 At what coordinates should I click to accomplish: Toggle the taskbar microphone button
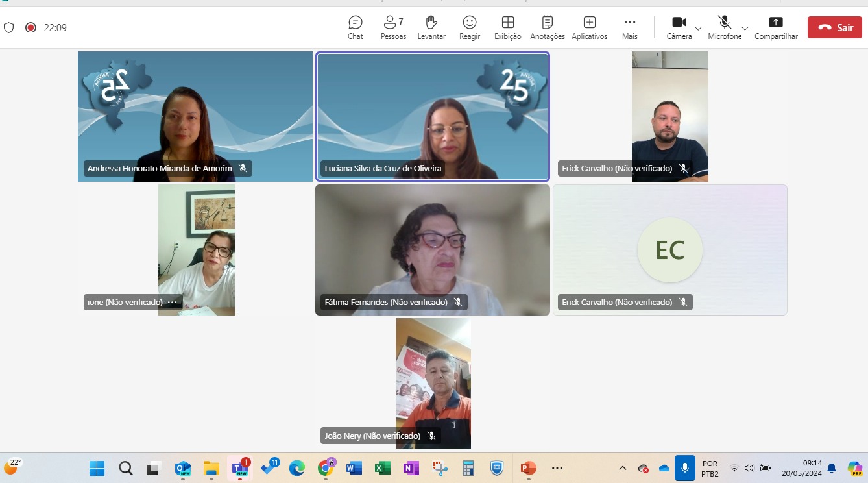coord(684,468)
